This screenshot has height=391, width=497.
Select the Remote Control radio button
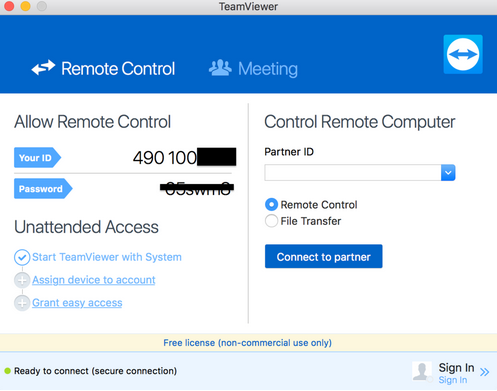click(271, 204)
